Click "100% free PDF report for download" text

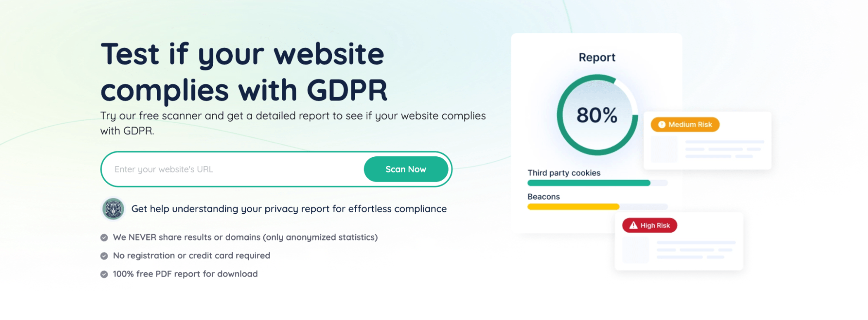[185, 274]
